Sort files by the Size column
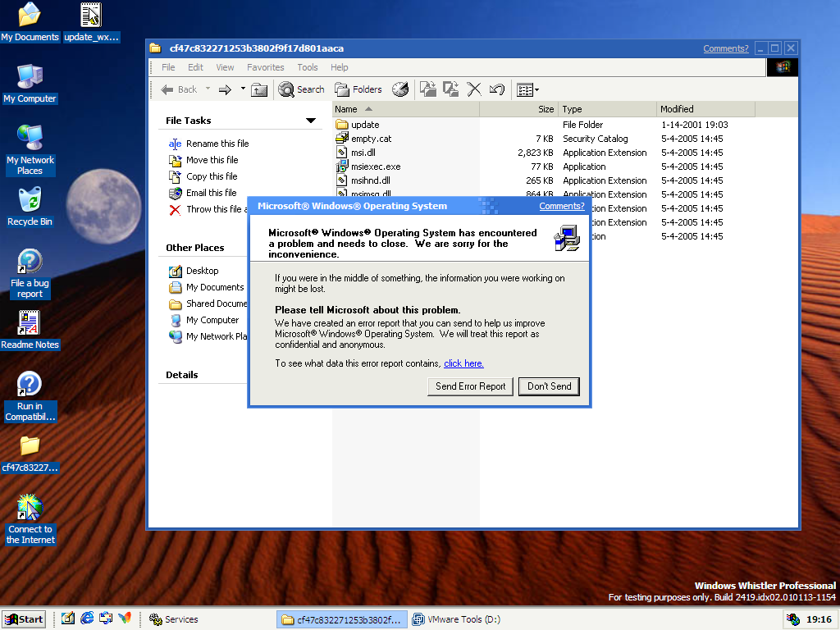The height and width of the screenshot is (630, 840). tap(518, 109)
